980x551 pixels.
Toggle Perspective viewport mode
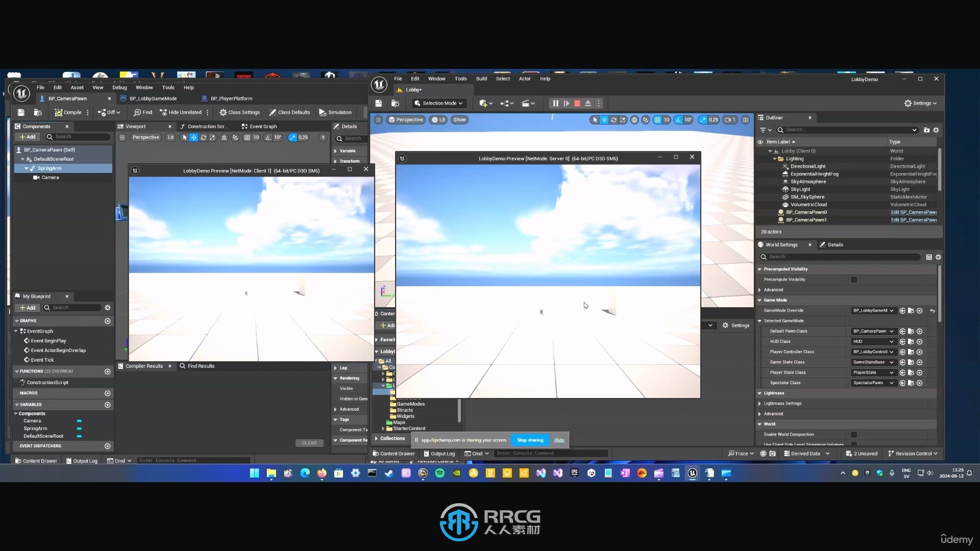(145, 137)
